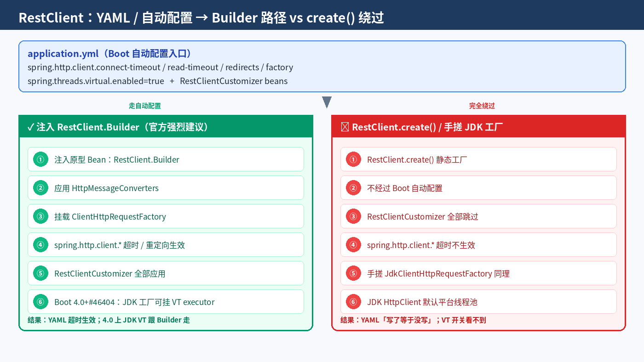Click the row '不经过 Boot 自动配置'
Viewport: 644px width, 362px height.
[x=478, y=188]
